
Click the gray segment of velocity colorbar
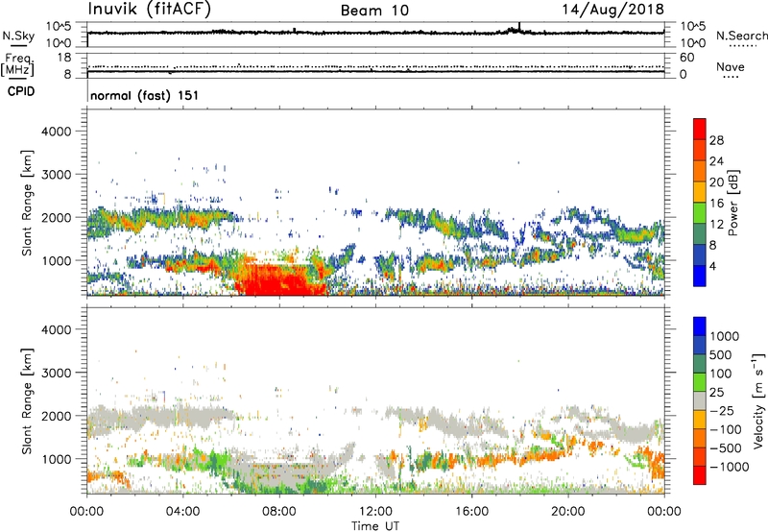pyautogui.click(x=700, y=401)
